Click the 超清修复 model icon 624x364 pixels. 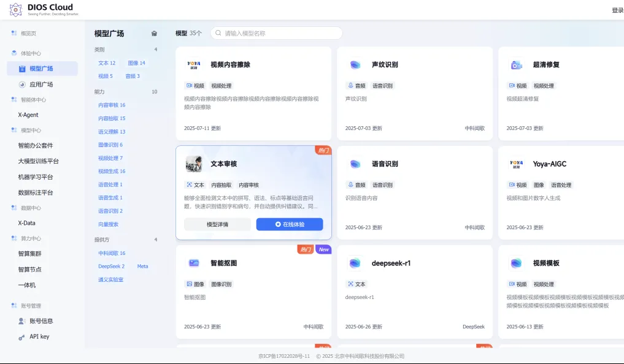(516, 65)
